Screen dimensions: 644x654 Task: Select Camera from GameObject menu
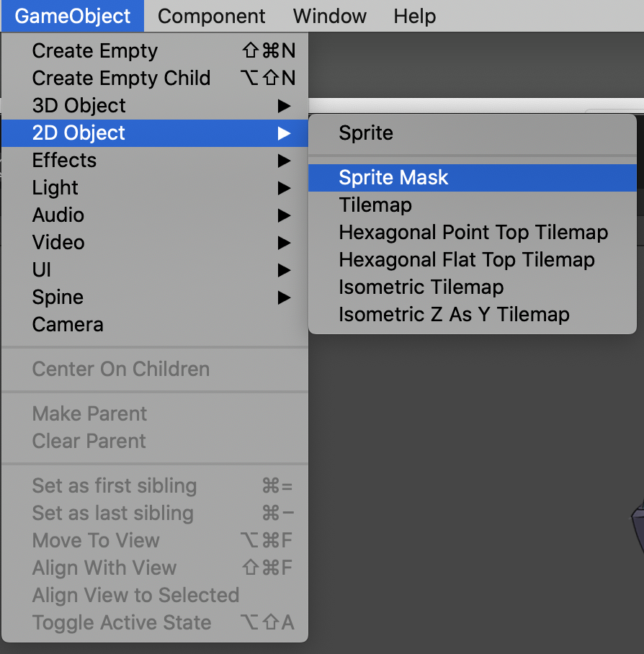(68, 325)
